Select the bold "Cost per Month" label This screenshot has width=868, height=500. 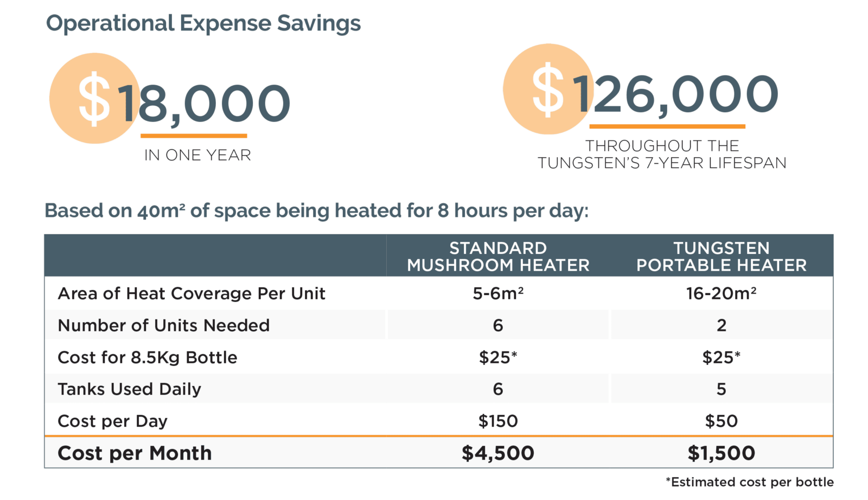point(135,453)
